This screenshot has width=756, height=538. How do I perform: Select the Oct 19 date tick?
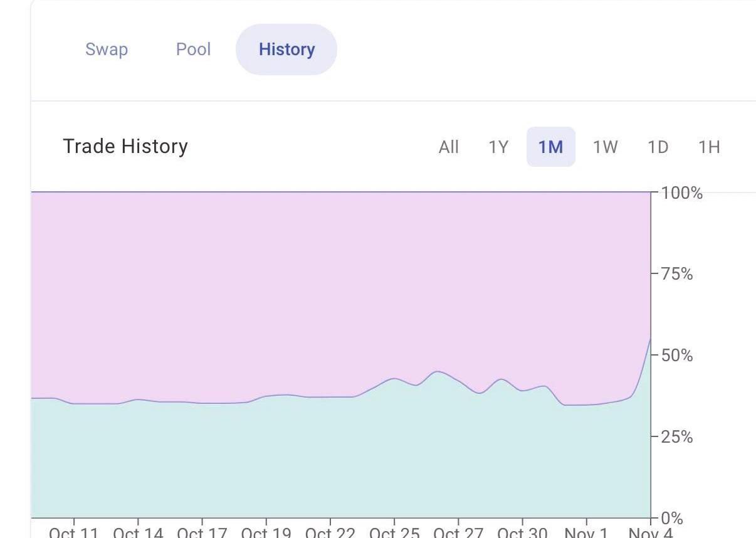click(x=266, y=532)
